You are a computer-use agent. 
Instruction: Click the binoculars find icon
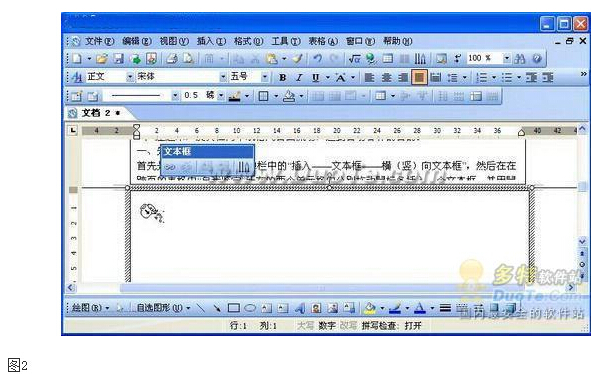pyautogui.click(x=520, y=59)
